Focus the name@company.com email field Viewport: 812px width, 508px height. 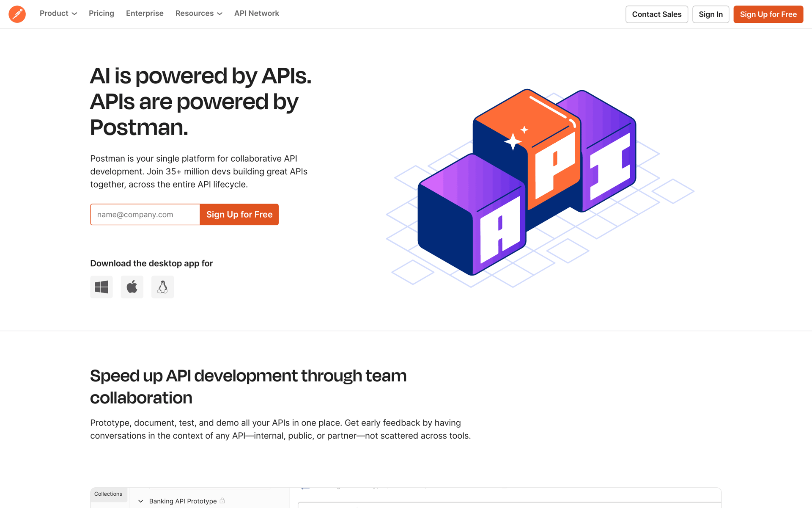coord(145,215)
